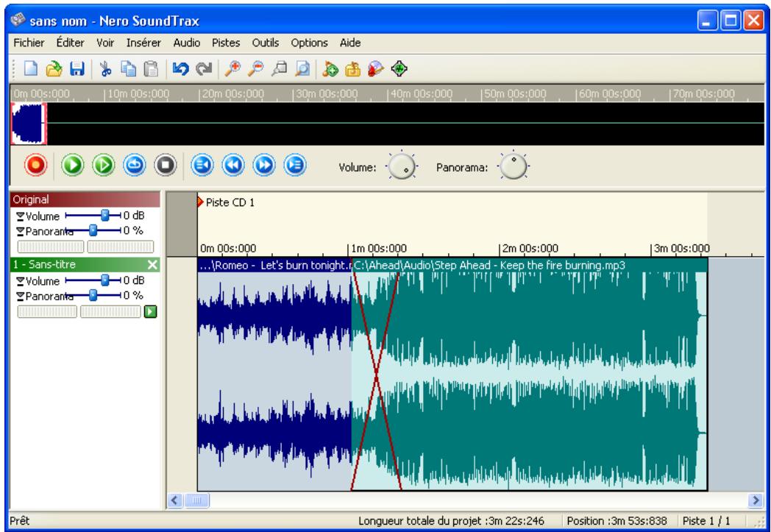Image resolution: width=771 pixels, height=532 pixels.
Task: Stop playback with the square stop button
Action: tap(166, 166)
